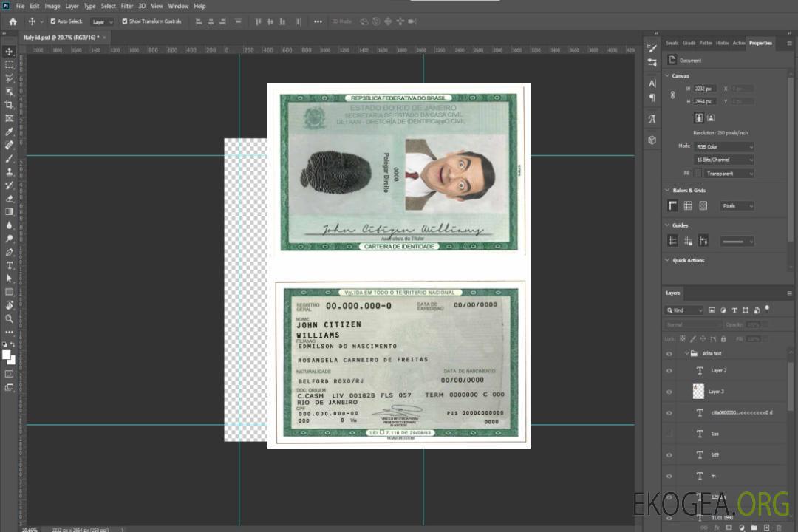The image size is (798, 532).
Task: Collapse the Quick Actions section
Action: 668,260
